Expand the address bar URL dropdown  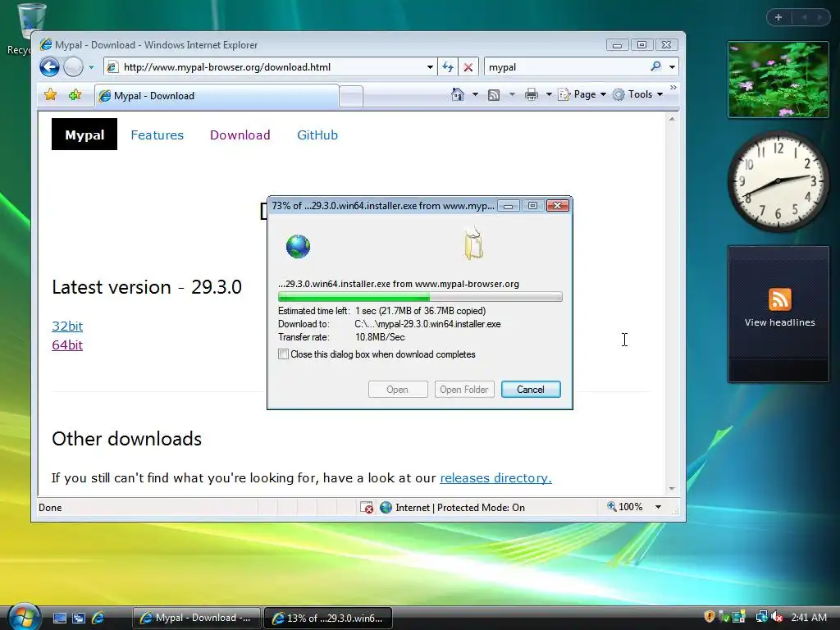point(430,67)
